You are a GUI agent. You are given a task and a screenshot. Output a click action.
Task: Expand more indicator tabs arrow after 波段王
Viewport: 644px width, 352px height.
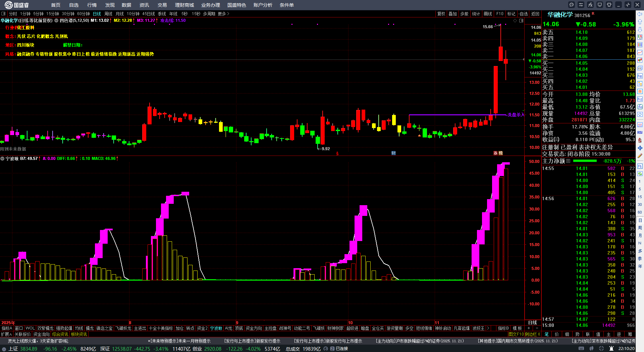[488, 328]
